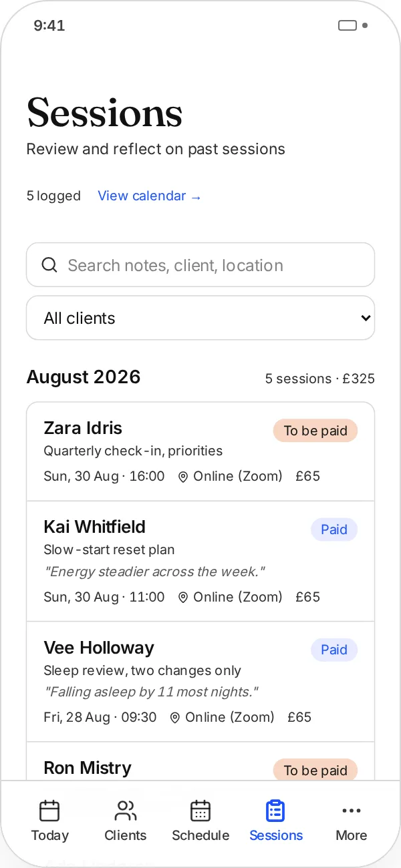Click the search magnifier icon
This screenshot has width=401, height=868.
click(49, 265)
